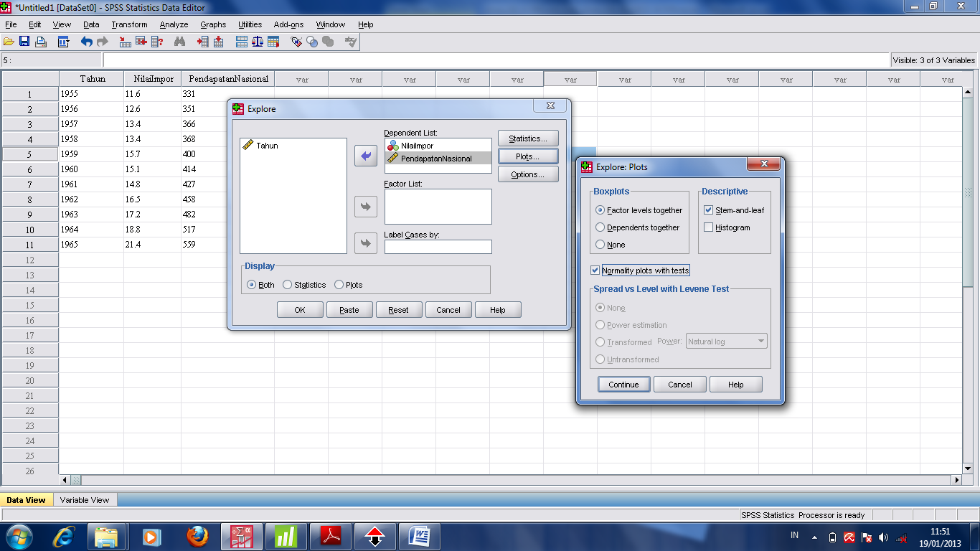Screen dimensions: 980x551
Task: Click the Reset button in Explore
Action: click(398, 310)
